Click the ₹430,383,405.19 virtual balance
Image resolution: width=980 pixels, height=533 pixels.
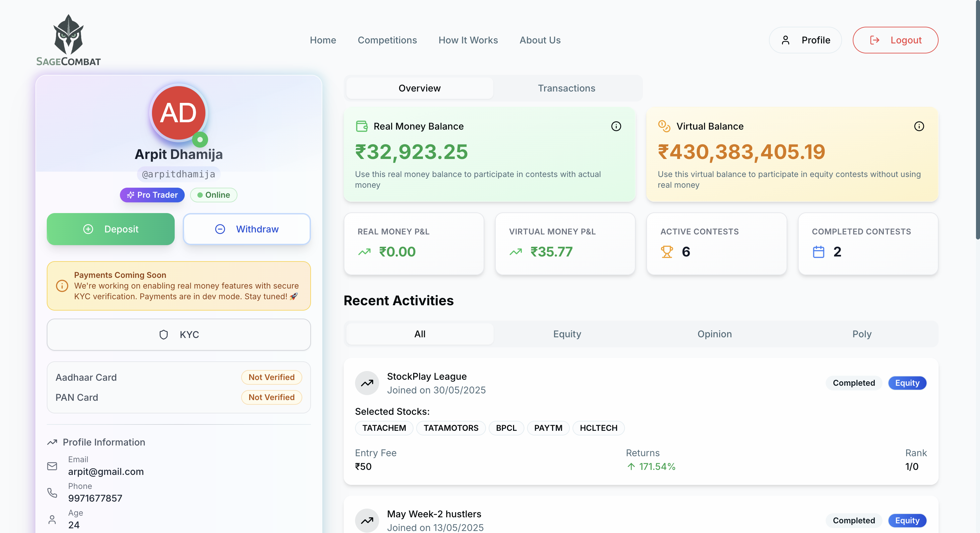coord(742,152)
